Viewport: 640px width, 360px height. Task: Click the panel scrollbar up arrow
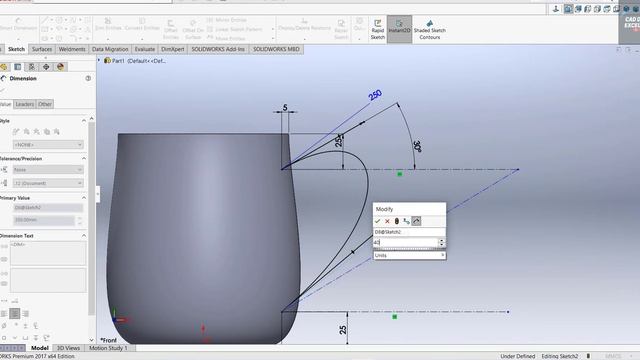pos(91,118)
